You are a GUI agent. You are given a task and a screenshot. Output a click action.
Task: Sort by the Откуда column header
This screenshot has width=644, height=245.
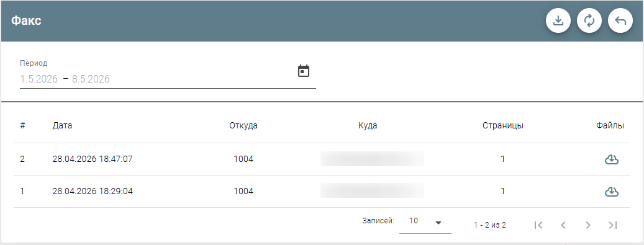click(x=243, y=125)
